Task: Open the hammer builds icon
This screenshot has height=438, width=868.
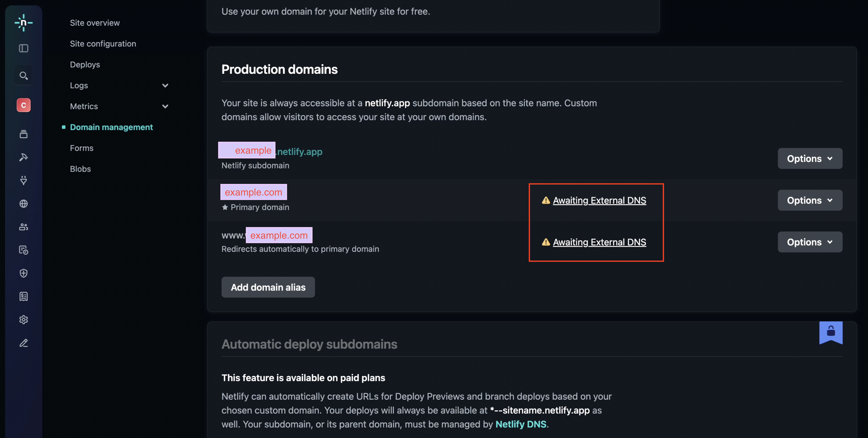Action: coord(24,157)
